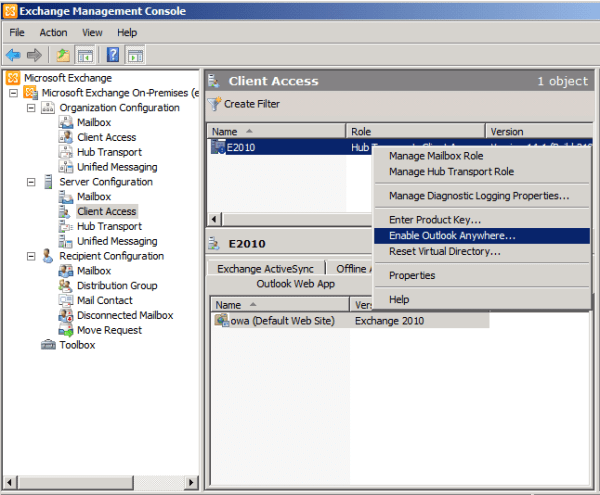Screen dimensions: 600x495
Task: Switch to the Exchange ActiveSync tab
Action: 266,269
